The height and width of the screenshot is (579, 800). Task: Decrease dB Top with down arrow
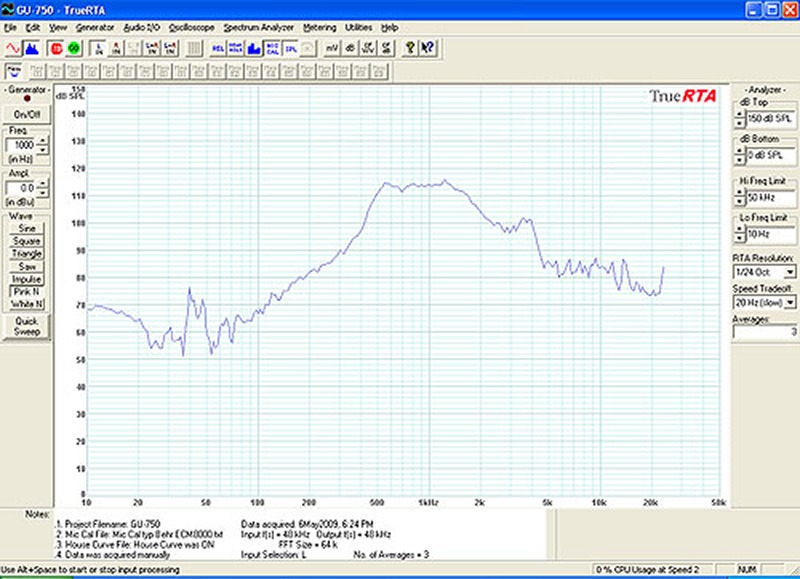click(x=740, y=123)
